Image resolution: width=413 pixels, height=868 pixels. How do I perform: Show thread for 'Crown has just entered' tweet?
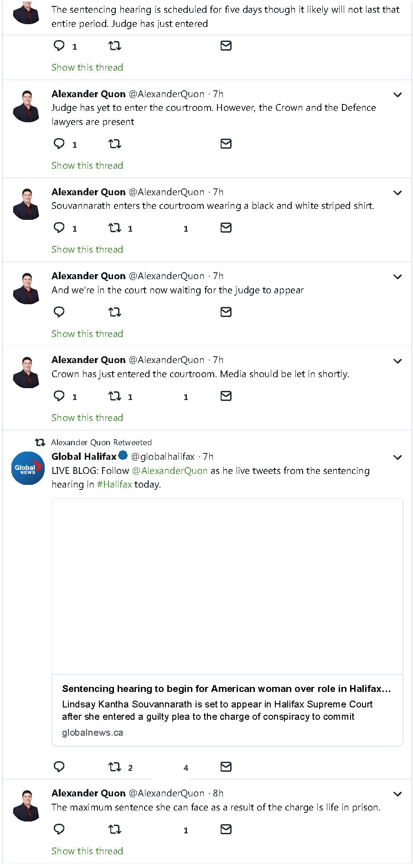point(87,418)
